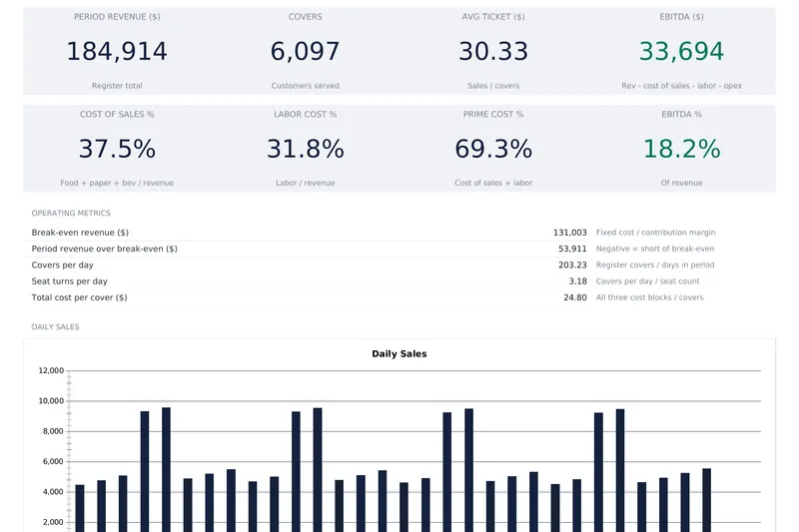Click the 'Sales / covers' caption
Image resolution: width=799 pixels, height=532 pixels.
point(493,86)
